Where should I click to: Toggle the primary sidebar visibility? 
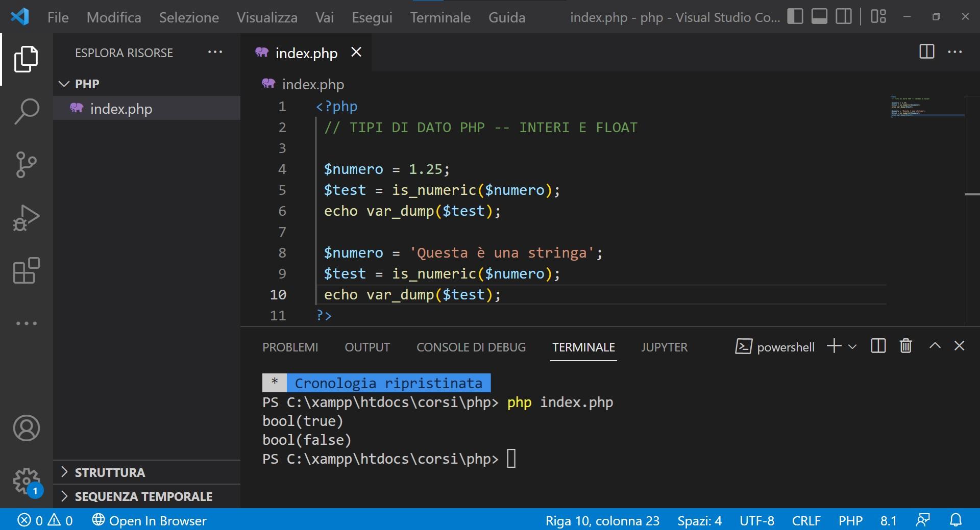795,17
